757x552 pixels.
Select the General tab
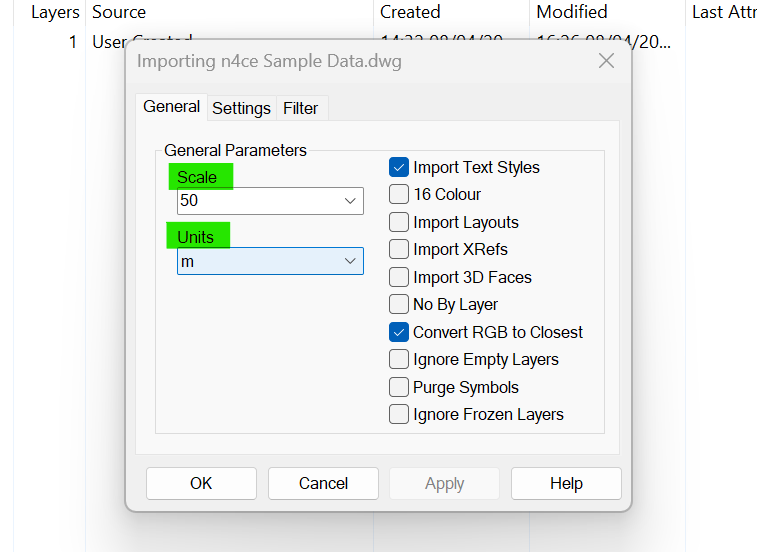(x=171, y=107)
